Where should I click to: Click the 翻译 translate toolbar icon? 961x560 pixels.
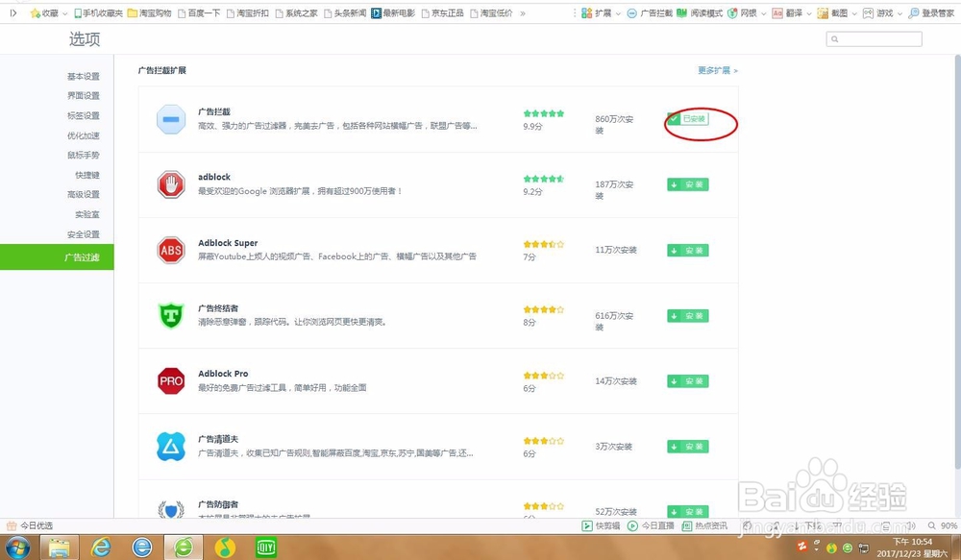tap(777, 12)
